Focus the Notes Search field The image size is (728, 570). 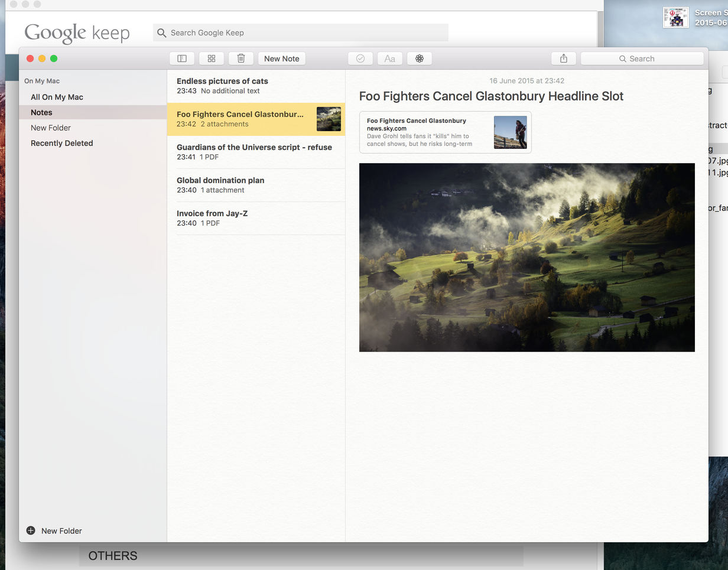[x=642, y=58]
